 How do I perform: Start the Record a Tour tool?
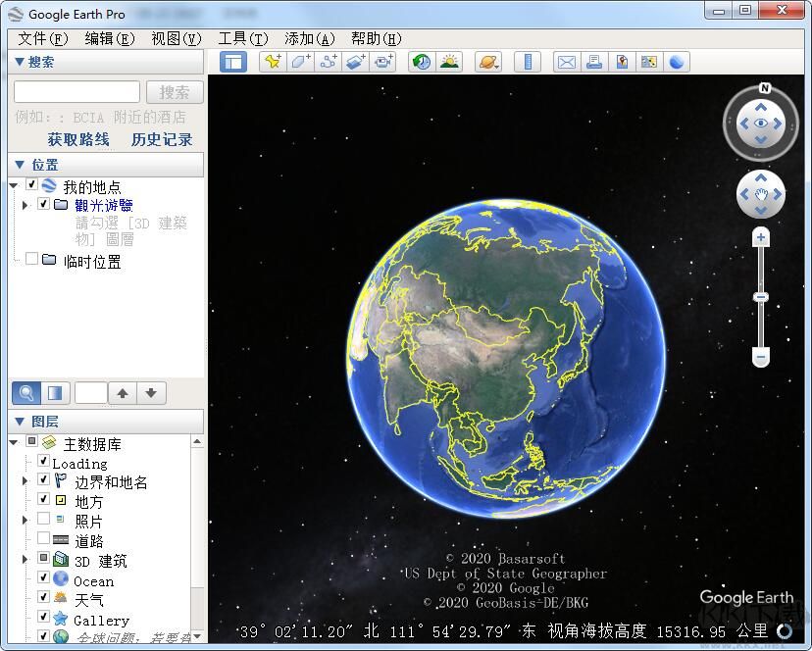coord(381,61)
